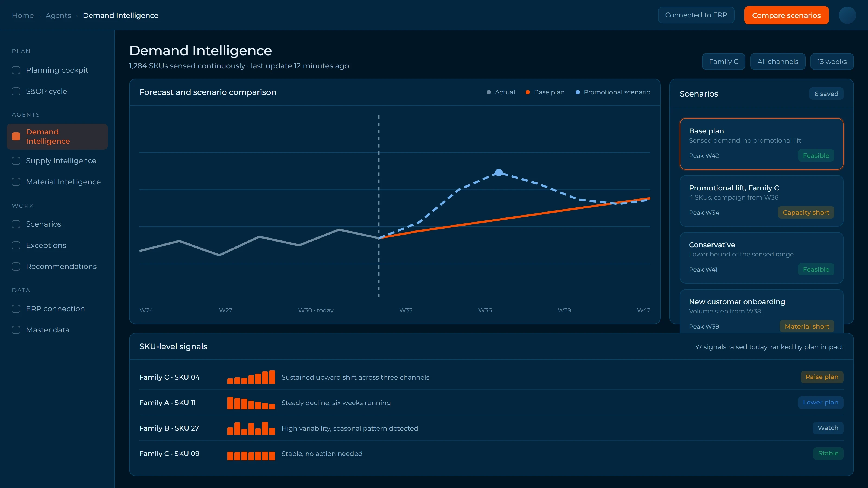Screen dimensions: 868x488
Task: Click the Family C · SKU 09 row label
Action: [170, 454]
